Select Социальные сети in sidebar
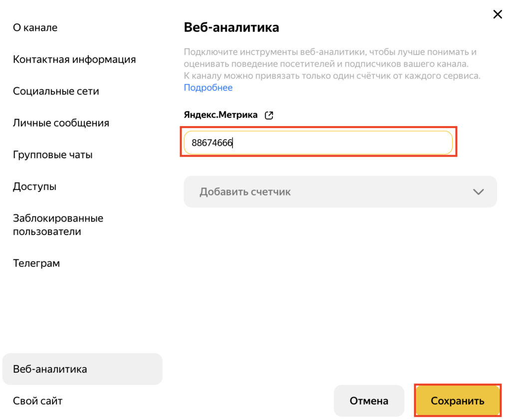 tap(56, 91)
